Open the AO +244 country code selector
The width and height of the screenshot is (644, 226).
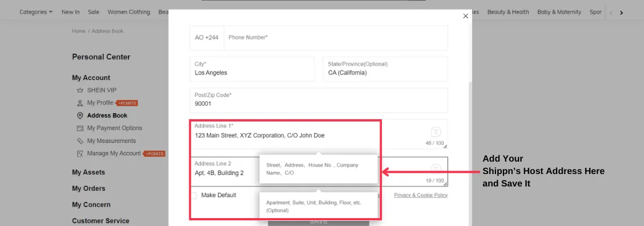coord(207,38)
